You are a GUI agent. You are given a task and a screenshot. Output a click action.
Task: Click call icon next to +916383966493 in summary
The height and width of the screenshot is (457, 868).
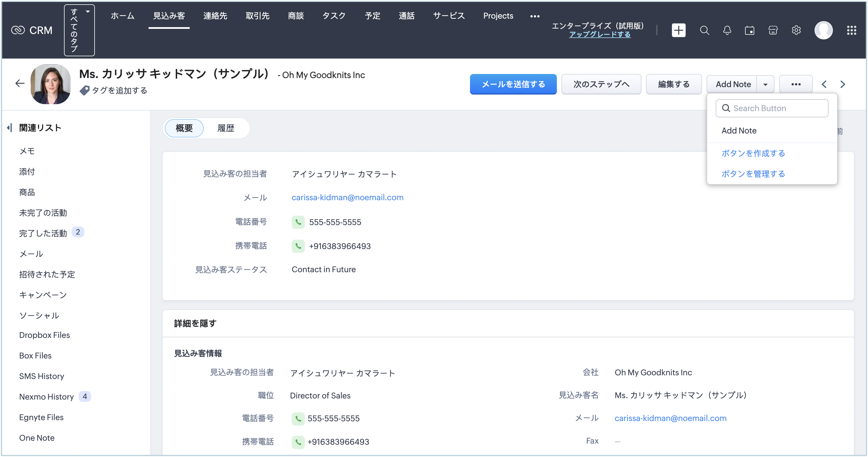coord(298,246)
